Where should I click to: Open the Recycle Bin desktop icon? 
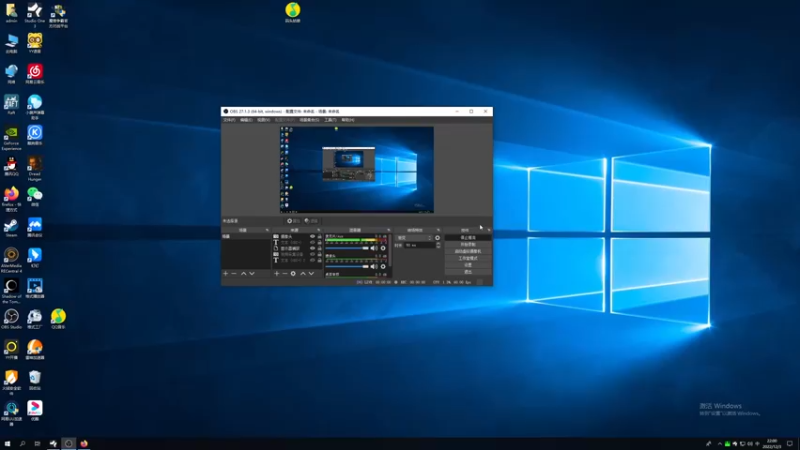point(35,381)
